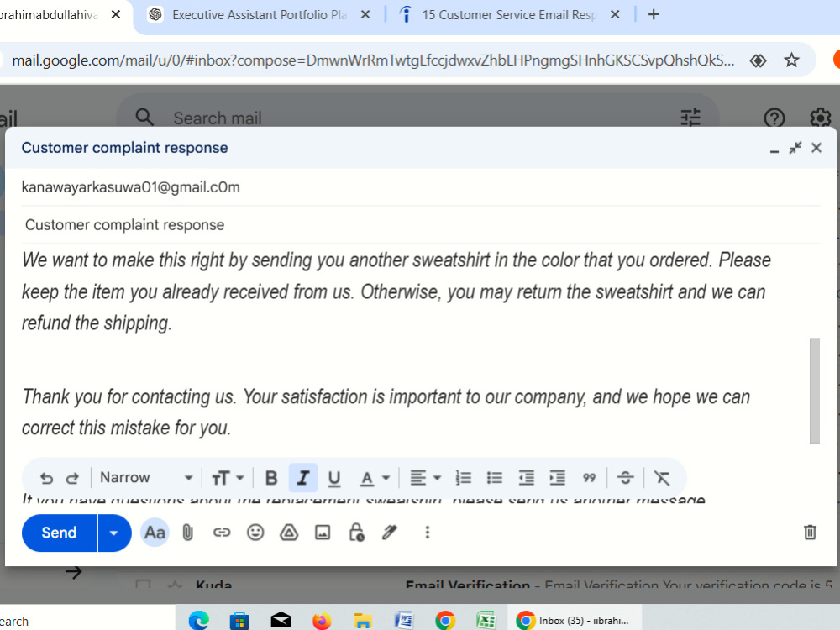Open Excel from taskbar

click(486, 621)
